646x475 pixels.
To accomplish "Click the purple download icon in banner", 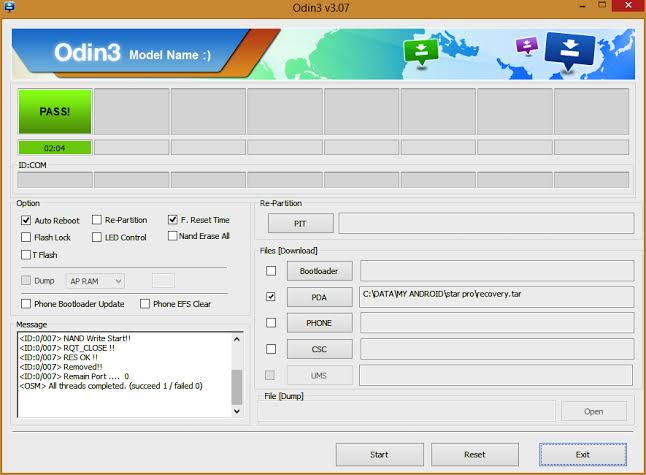I will (x=526, y=46).
